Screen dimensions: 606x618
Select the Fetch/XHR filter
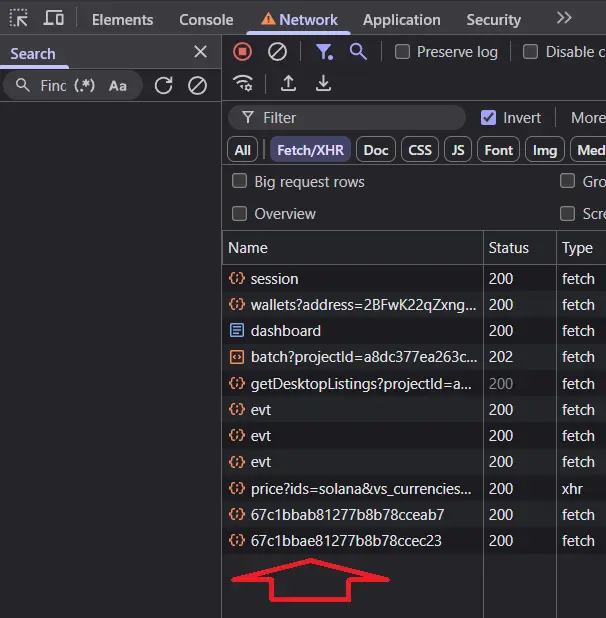pos(310,150)
